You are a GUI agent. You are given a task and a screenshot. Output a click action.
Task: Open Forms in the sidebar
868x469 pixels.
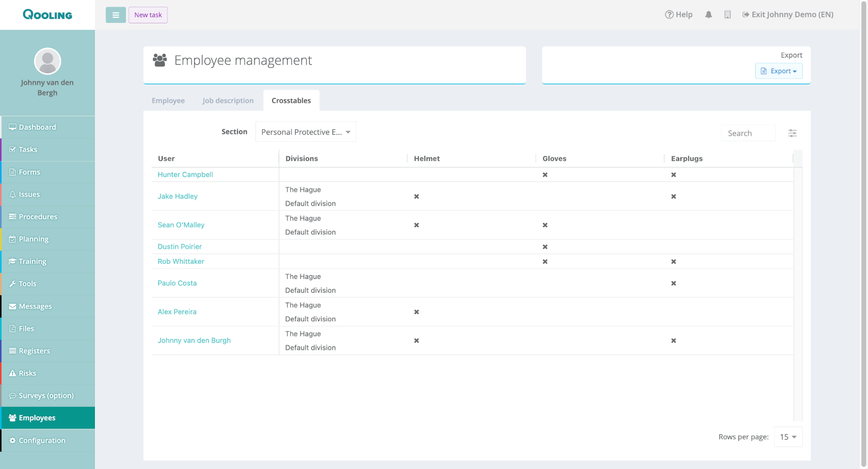pyautogui.click(x=48, y=172)
